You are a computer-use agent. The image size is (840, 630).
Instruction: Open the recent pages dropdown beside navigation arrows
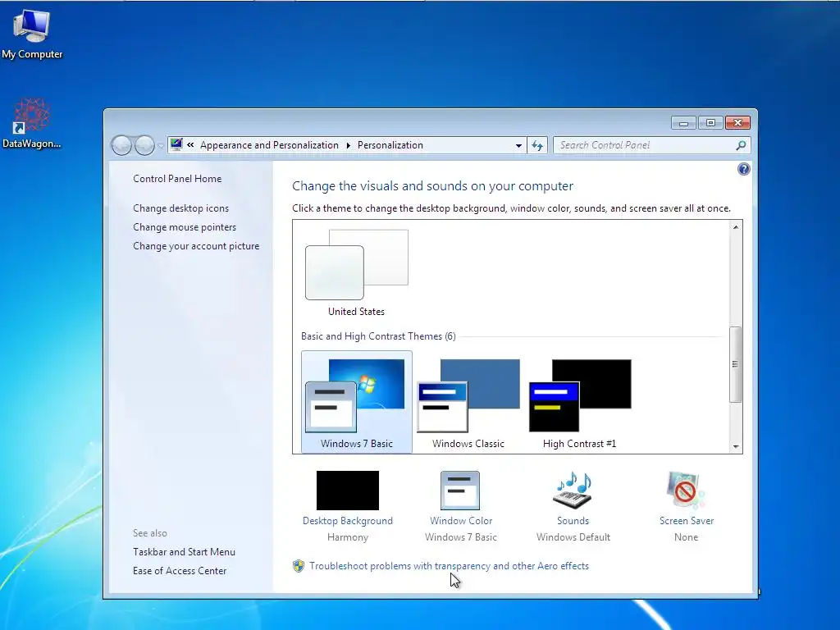(160, 146)
